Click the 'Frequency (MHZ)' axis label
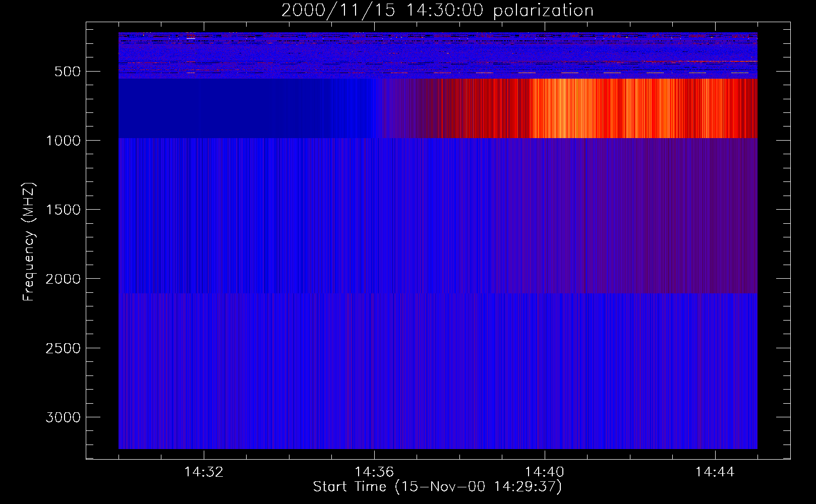Screen dimensions: 816x504 tap(29, 242)
